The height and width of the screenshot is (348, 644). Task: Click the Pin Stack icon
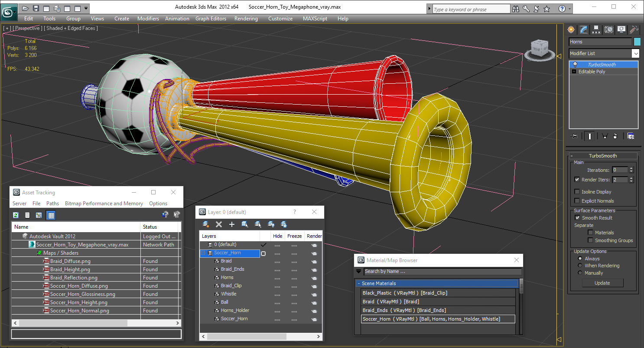click(575, 136)
